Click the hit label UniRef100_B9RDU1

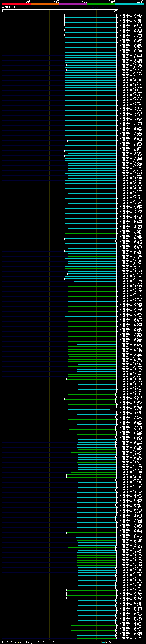pos(131,341)
